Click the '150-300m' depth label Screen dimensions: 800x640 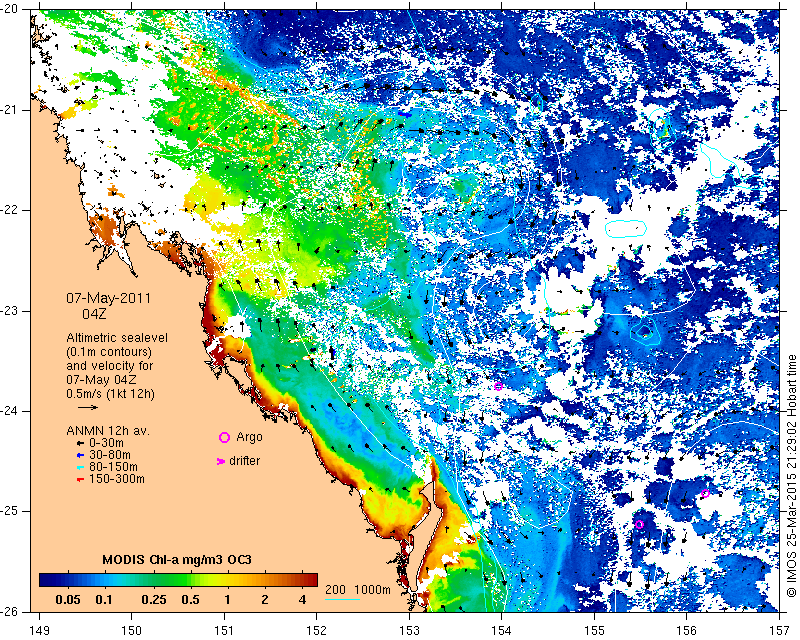[117, 480]
